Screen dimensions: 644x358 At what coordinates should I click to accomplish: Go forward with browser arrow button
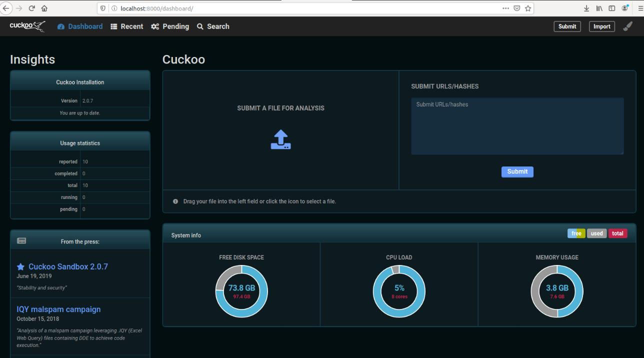click(x=19, y=8)
